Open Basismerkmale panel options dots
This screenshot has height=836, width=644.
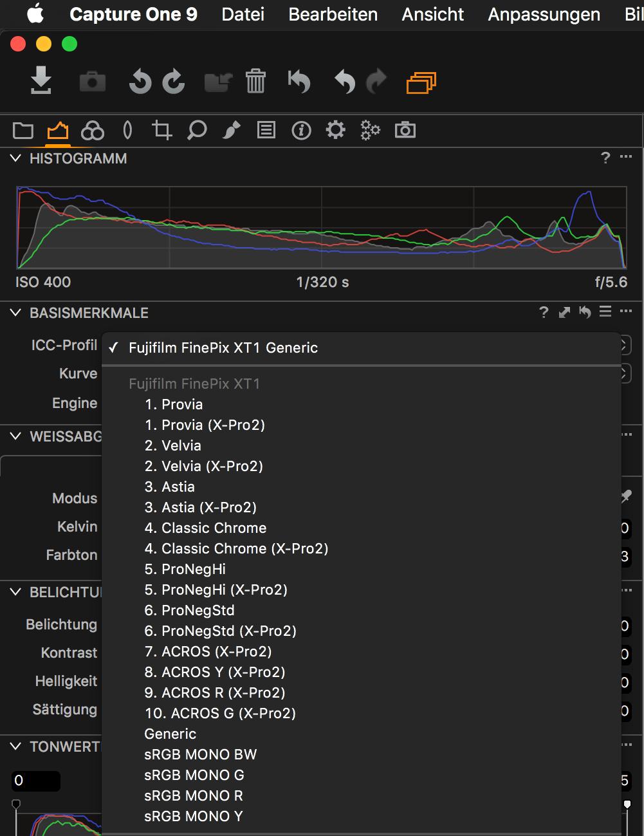(626, 311)
